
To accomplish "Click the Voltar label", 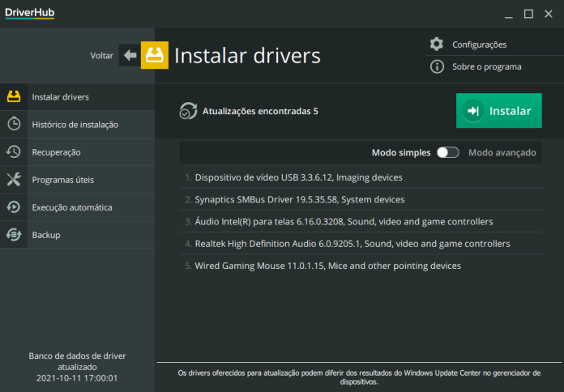I will (x=101, y=55).
